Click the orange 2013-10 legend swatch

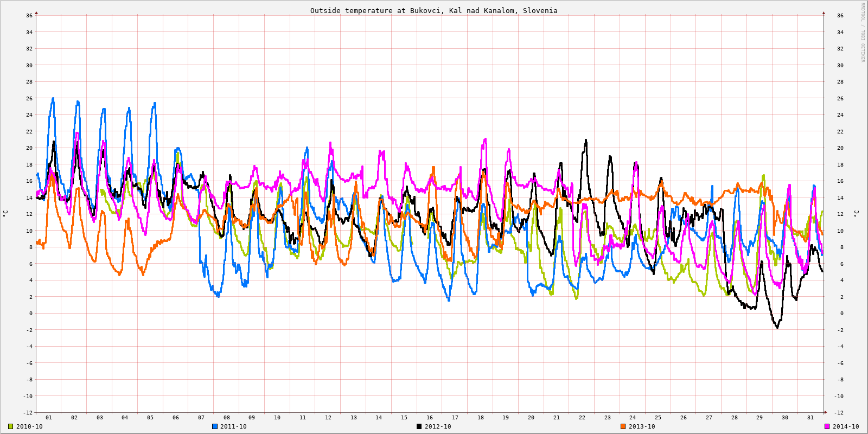pos(623,426)
